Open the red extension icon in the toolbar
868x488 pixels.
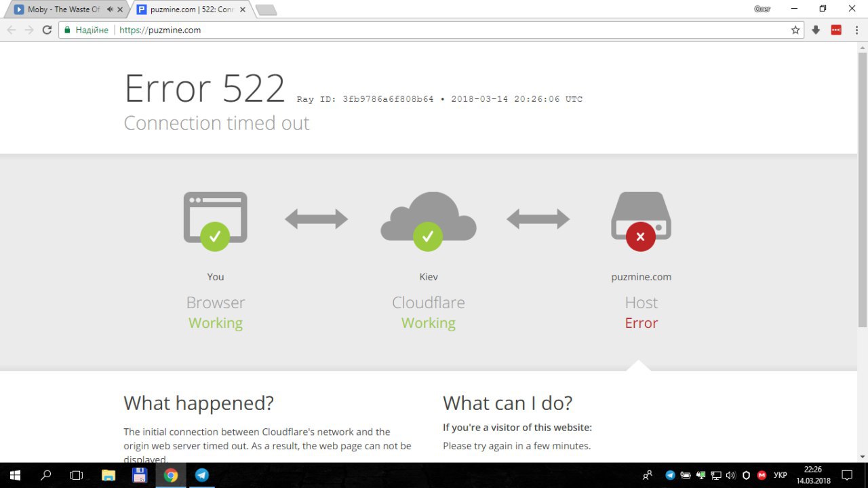[836, 30]
